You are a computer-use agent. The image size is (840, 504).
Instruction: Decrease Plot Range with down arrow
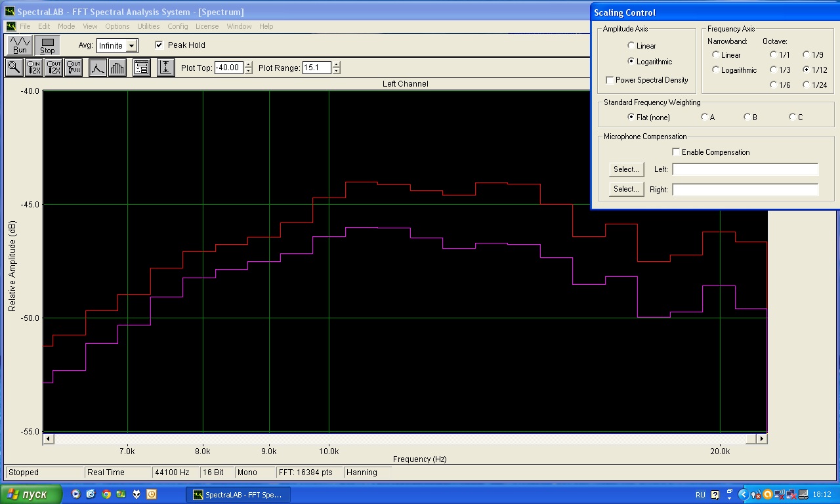point(337,71)
